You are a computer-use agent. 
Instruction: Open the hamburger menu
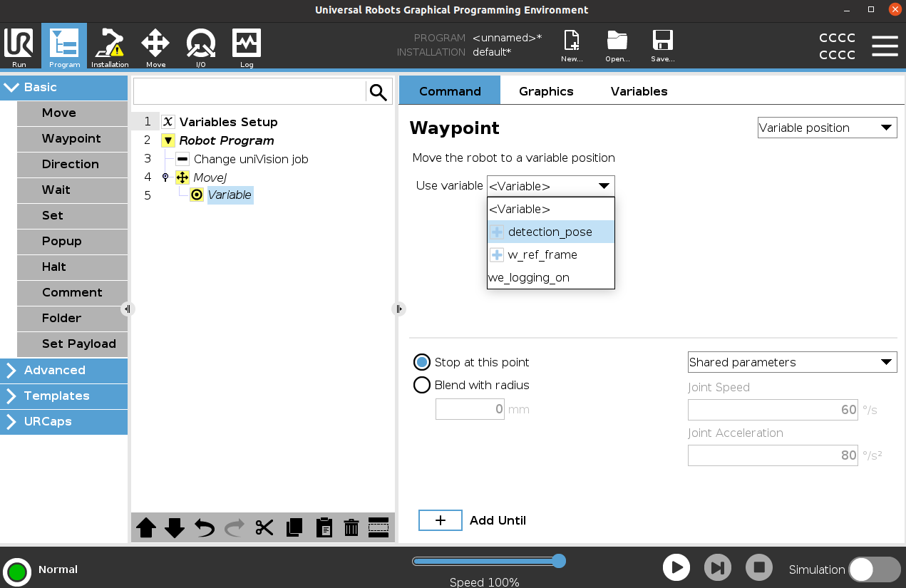(885, 46)
